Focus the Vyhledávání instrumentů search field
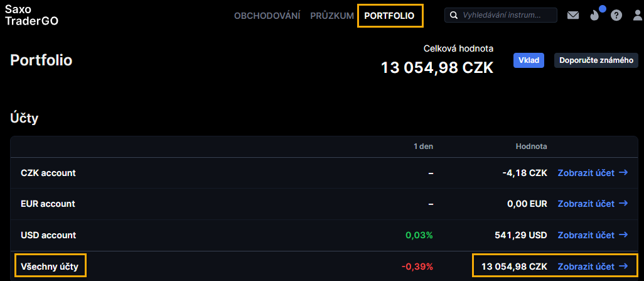The width and height of the screenshot is (644, 281). pyautogui.click(x=501, y=15)
